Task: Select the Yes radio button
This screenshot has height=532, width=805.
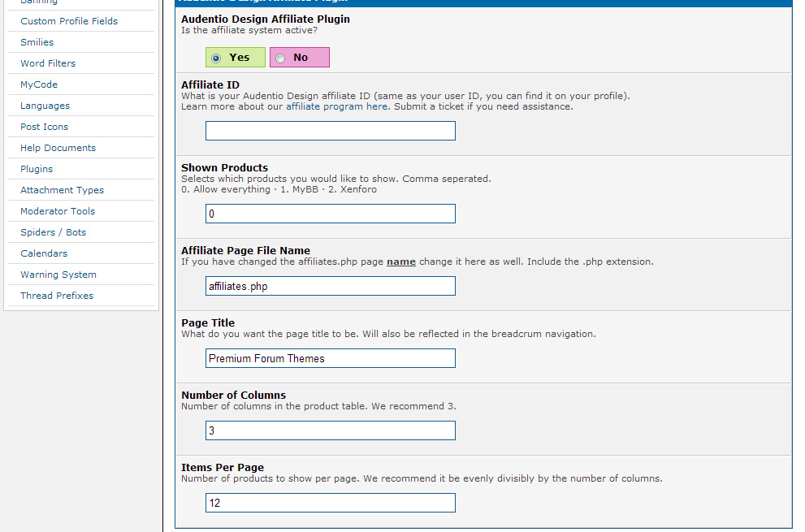Action: point(216,58)
